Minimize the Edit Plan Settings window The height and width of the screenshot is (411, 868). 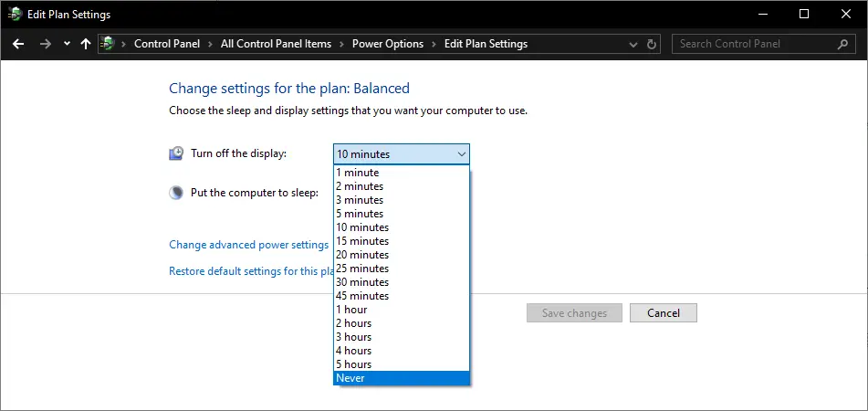tap(762, 15)
